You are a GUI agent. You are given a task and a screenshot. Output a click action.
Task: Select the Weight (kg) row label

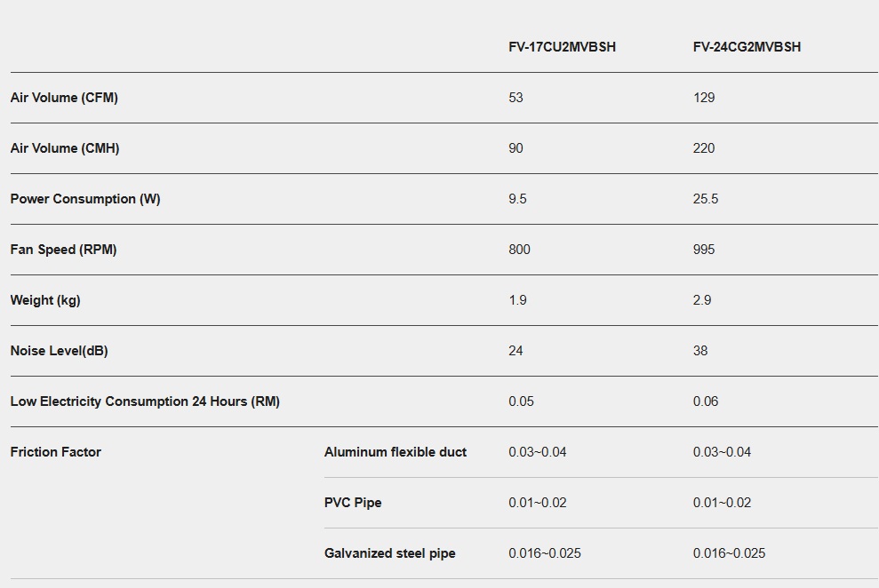[45, 300]
